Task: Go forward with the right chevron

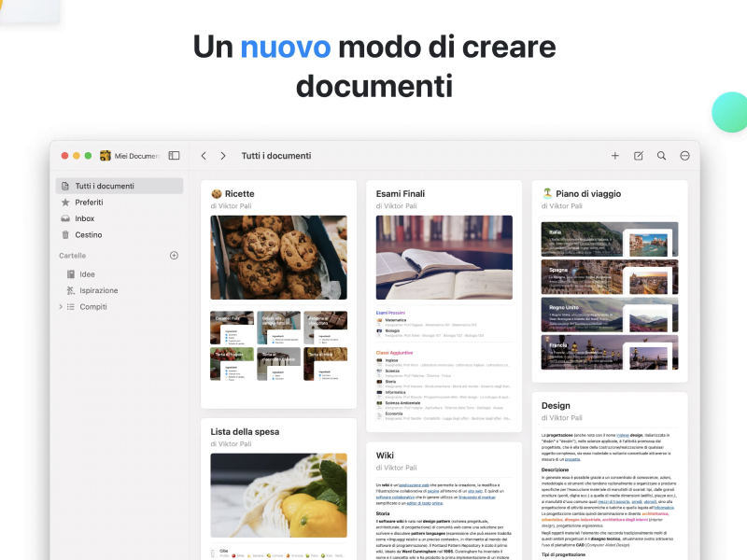Action: (223, 156)
